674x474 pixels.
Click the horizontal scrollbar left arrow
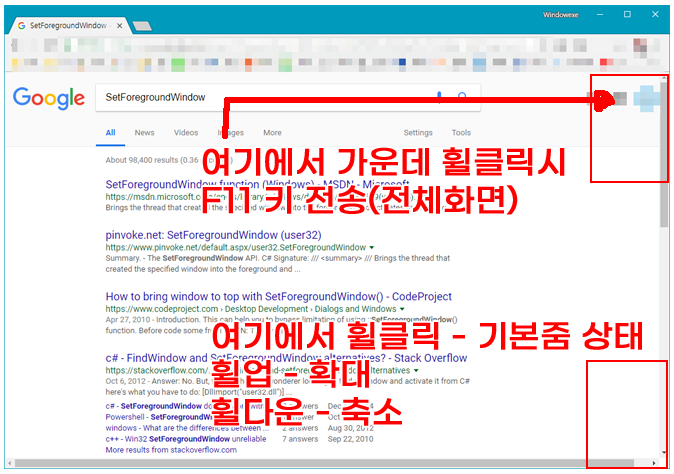point(9,463)
